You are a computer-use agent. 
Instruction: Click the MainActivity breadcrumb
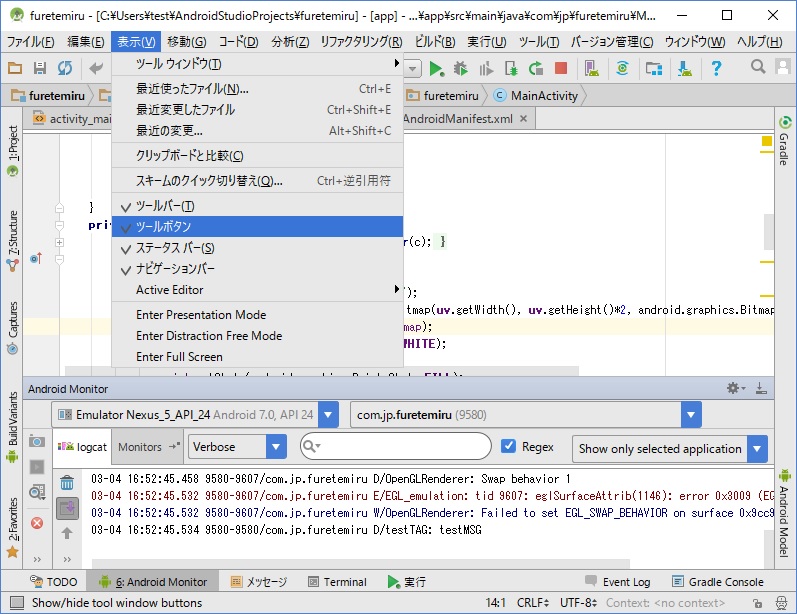click(x=536, y=96)
